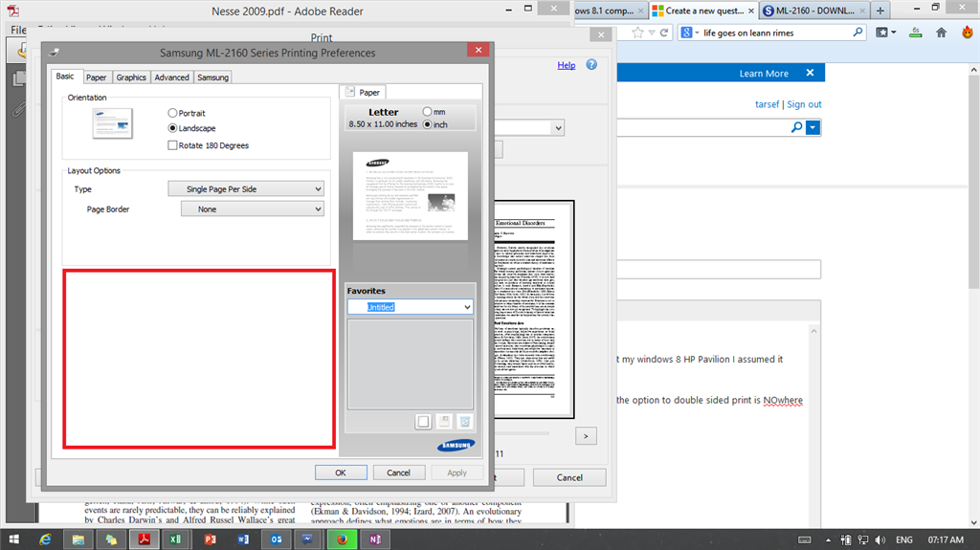The width and height of the screenshot is (980, 550).
Task: Switch to the Advanced tab
Action: pyautogui.click(x=172, y=77)
